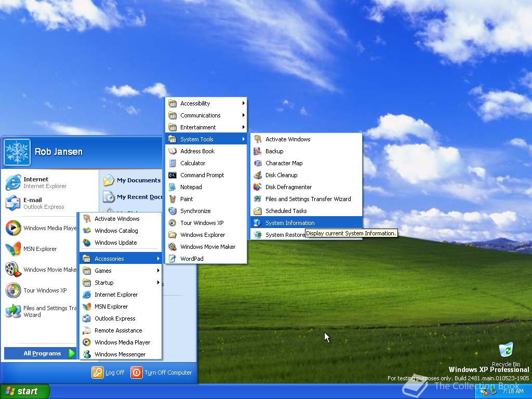Open Outlook Express E-mail entry

click(x=50, y=203)
